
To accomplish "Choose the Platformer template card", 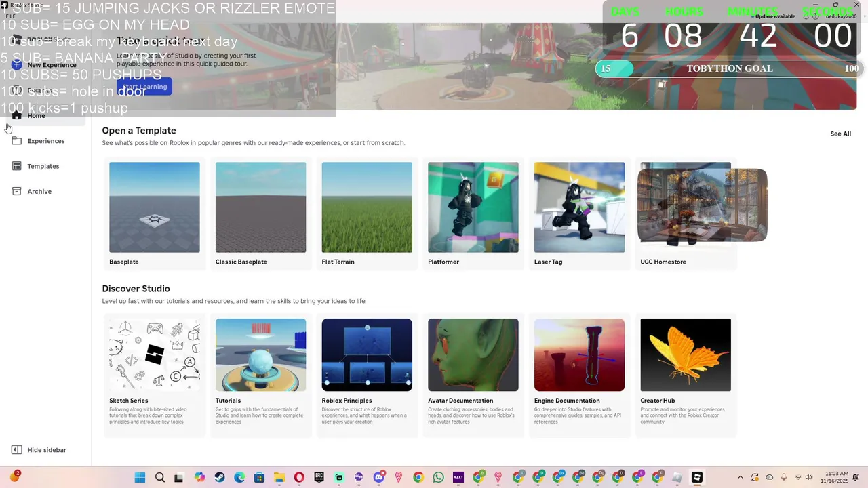I will click(x=473, y=214).
